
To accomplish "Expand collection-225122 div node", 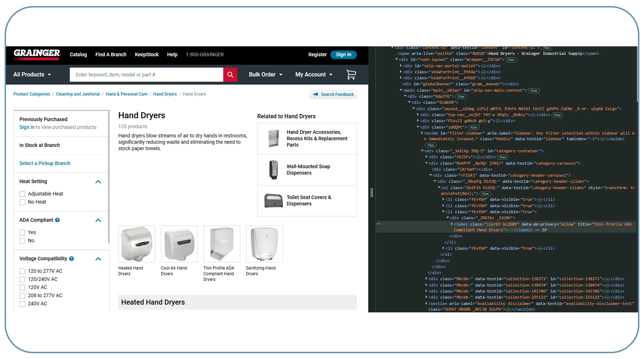I will 426,297.
